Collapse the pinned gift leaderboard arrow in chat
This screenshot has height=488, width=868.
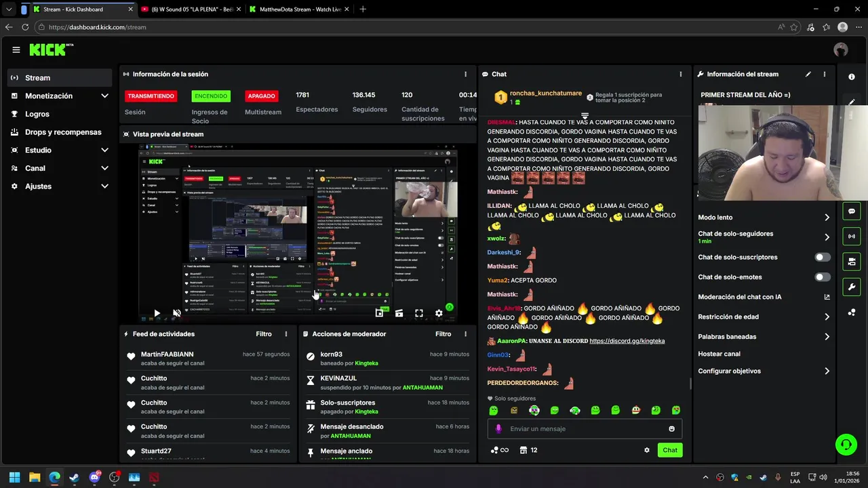(x=585, y=117)
